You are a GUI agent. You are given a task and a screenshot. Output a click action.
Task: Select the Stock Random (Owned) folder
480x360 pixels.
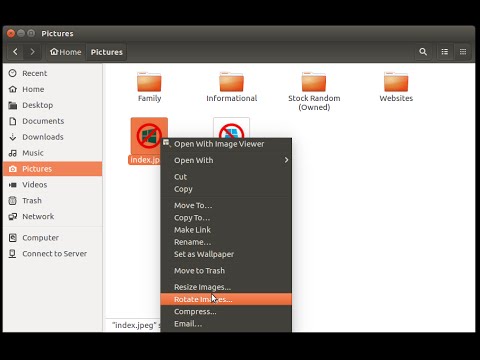coord(314,91)
